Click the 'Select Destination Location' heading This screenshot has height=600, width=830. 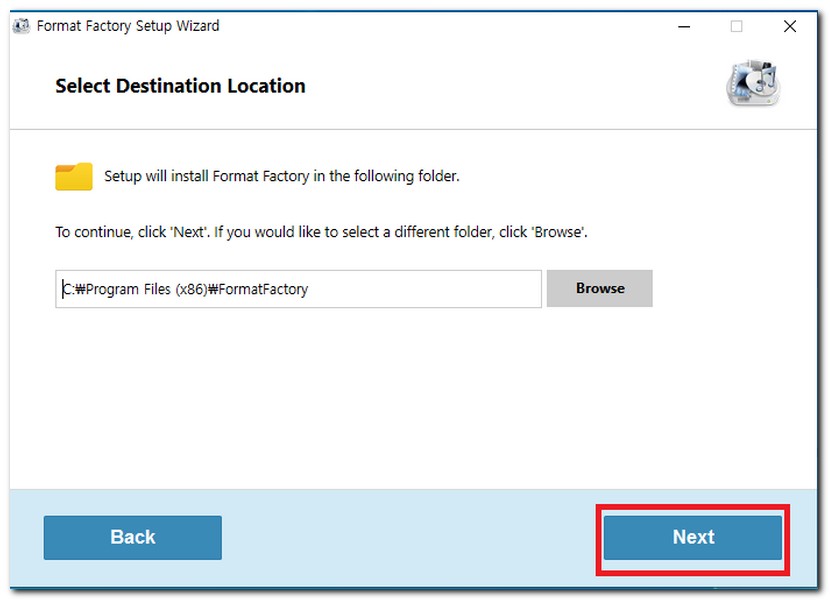pyautogui.click(x=180, y=86)
